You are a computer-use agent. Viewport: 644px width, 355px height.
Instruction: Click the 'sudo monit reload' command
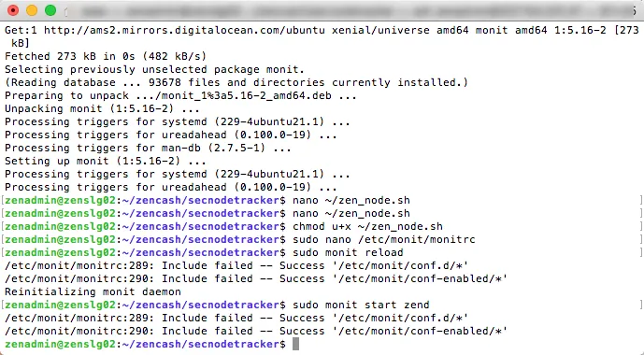coord(348,253)
